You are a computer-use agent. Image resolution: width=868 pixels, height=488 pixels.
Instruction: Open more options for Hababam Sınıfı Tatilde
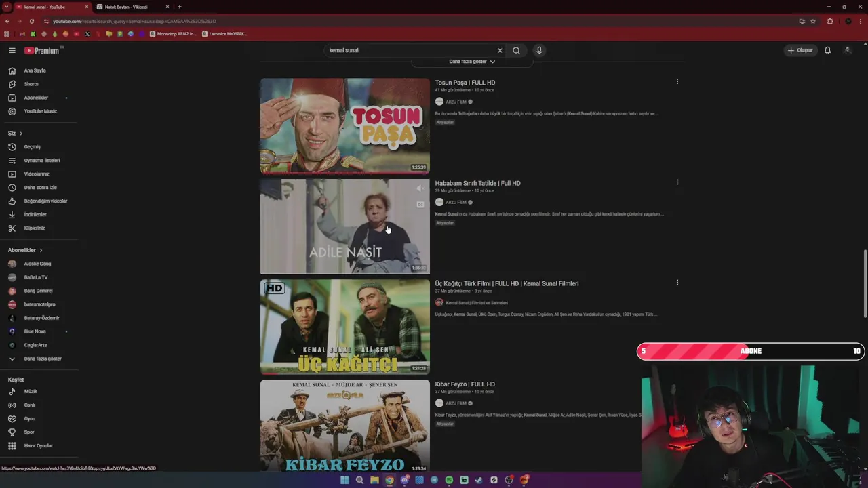(677, 182)
